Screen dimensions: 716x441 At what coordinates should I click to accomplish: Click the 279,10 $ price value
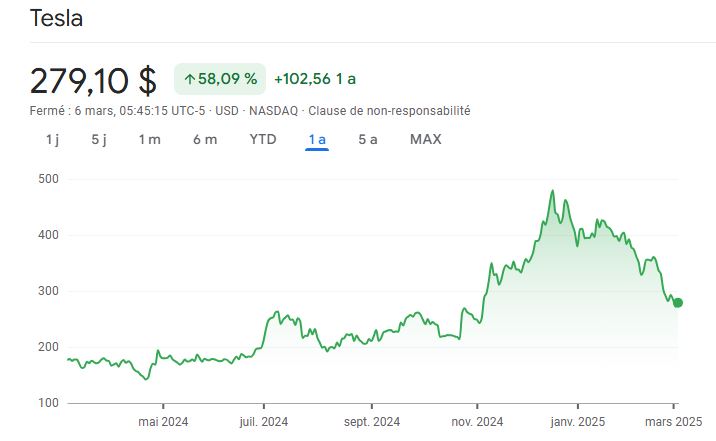tap(93, 79)
